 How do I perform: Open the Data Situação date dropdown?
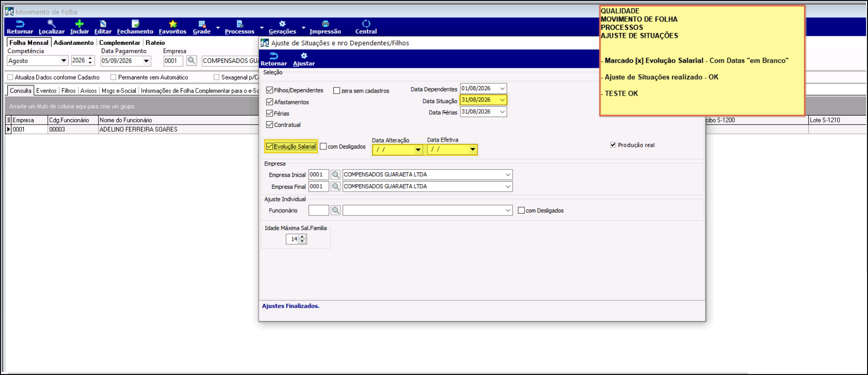click(x=503, y=100)
